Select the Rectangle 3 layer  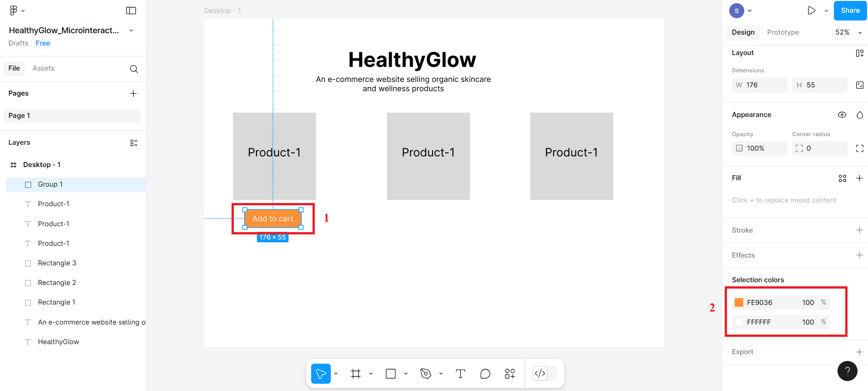[x=57, y=263]
